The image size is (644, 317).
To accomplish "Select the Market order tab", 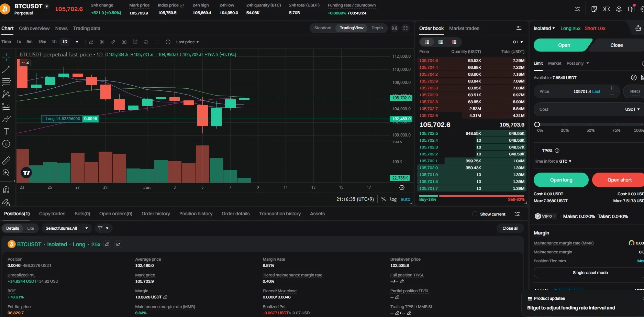I will pyautogui.click(x=554, y=63).
